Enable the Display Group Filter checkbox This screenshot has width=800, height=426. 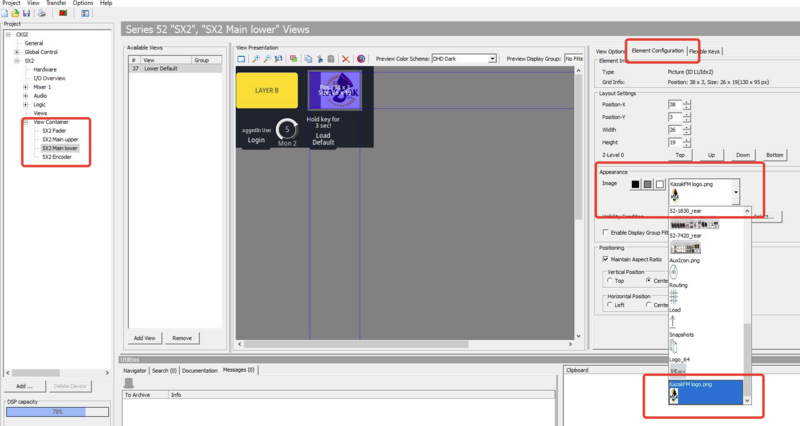point(606,232)
